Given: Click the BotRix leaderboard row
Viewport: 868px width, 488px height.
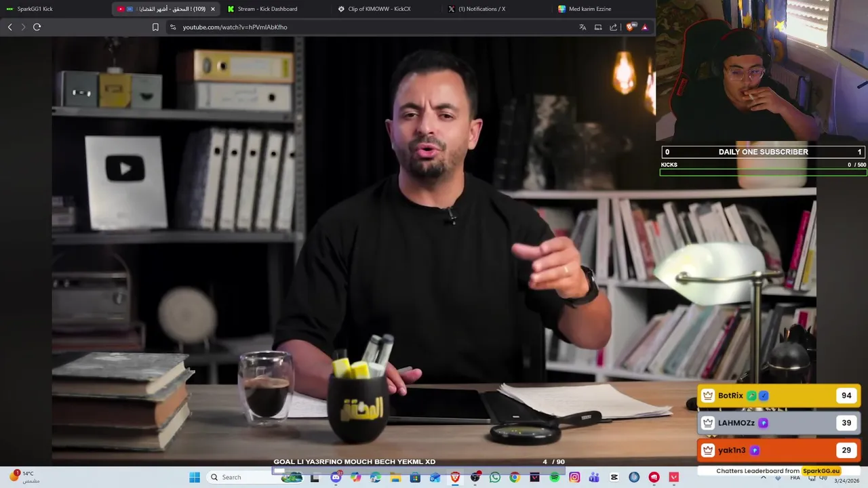Looking at the screenshot, I should pyautogui.click(x=779, y=396).
